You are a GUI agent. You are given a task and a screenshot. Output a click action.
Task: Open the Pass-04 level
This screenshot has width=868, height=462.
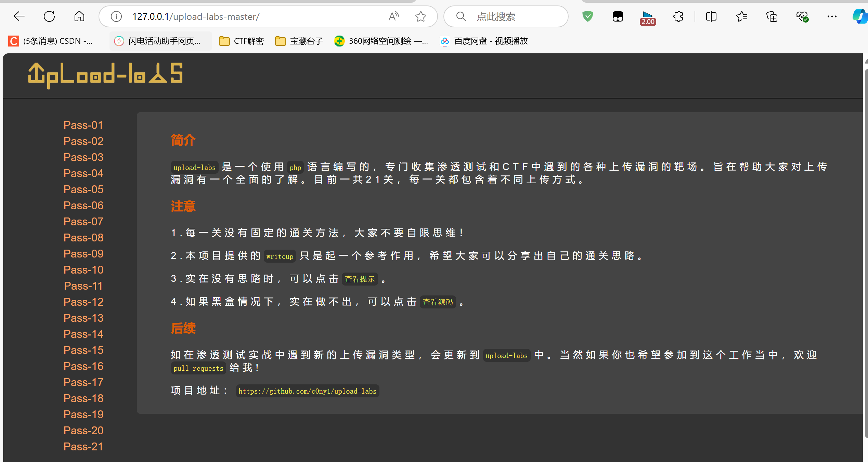83,173
